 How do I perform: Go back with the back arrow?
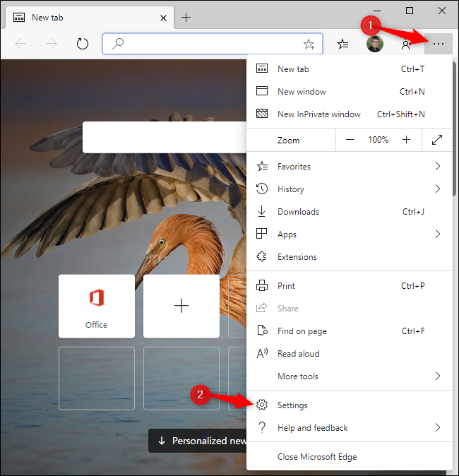[x=20, y=44]
